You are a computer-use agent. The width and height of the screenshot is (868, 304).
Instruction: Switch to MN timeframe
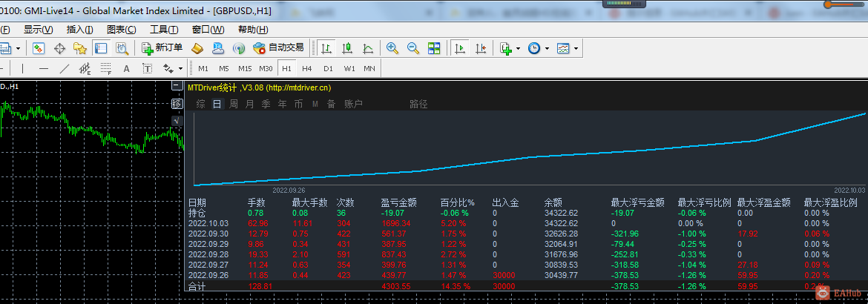tap(369, 69)
